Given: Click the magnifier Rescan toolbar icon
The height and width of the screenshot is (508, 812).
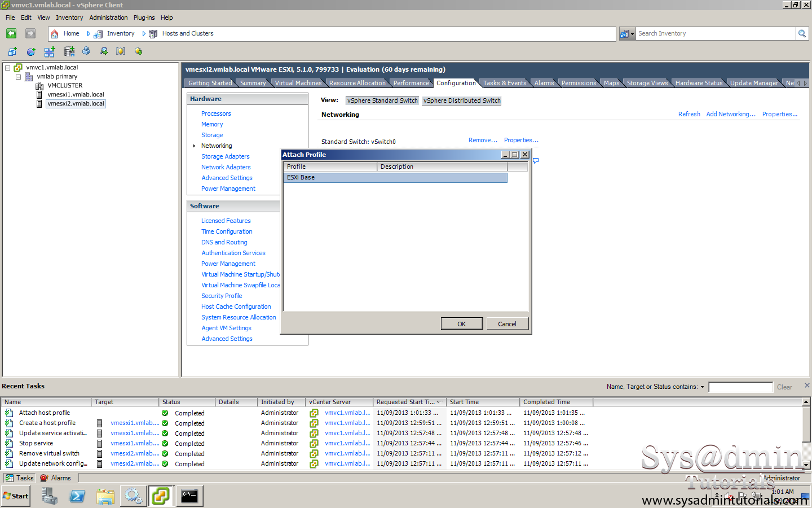Looking at the screenshot, I should click(104, 51).
